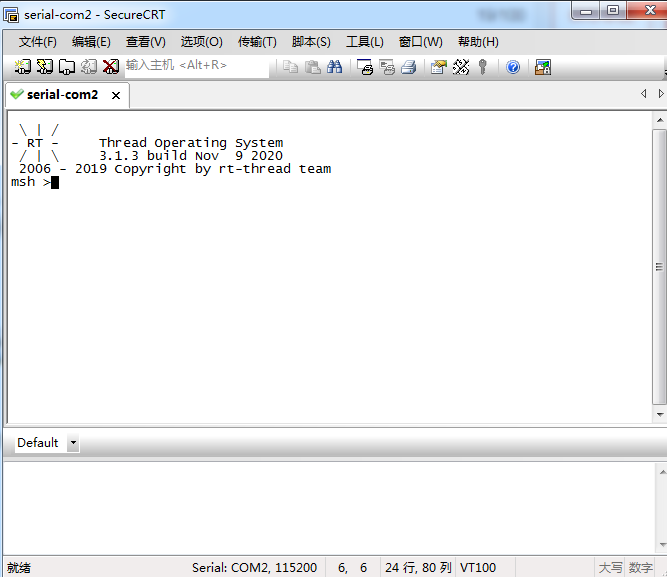
Task: Open the 文件(F) menu
Action: 37,42
